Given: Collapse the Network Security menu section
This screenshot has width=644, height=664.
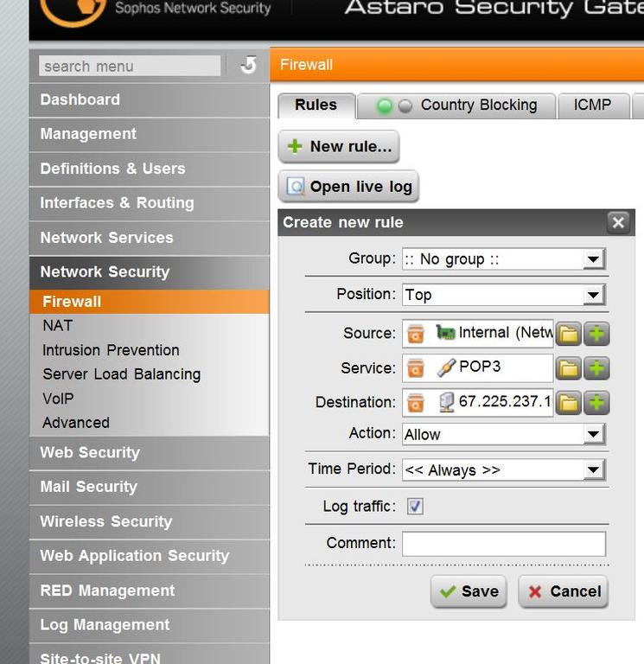Looking at the screenshot, I should 149,271.
